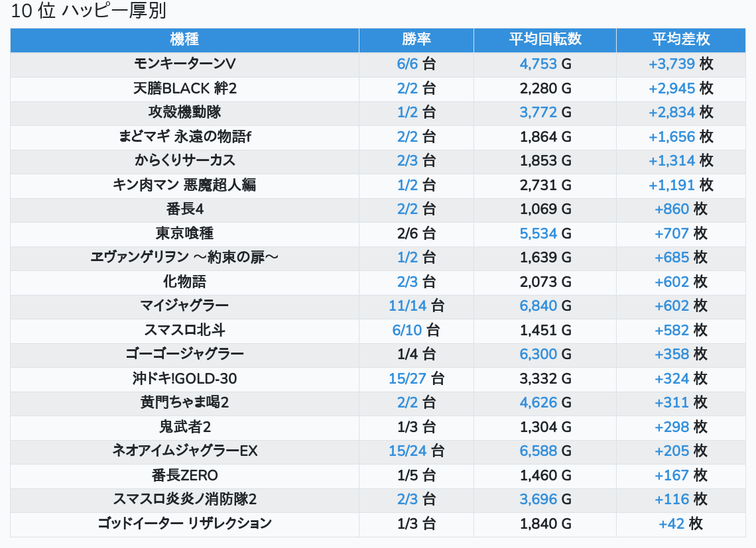Open the 6,840 spins link for マイジャグラー
Image resolution: width=756 pixels, height=548 pixels.
coord(538,306)
